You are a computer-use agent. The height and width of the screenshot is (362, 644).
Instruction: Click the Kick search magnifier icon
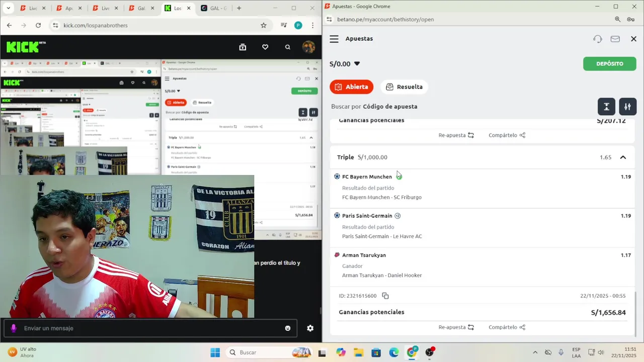(288, 47)
